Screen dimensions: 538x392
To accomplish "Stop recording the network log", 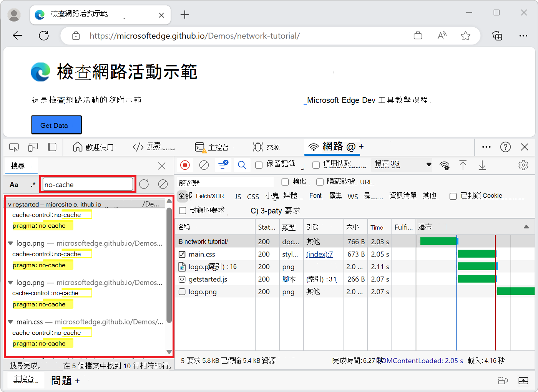I will pos(185,165).
